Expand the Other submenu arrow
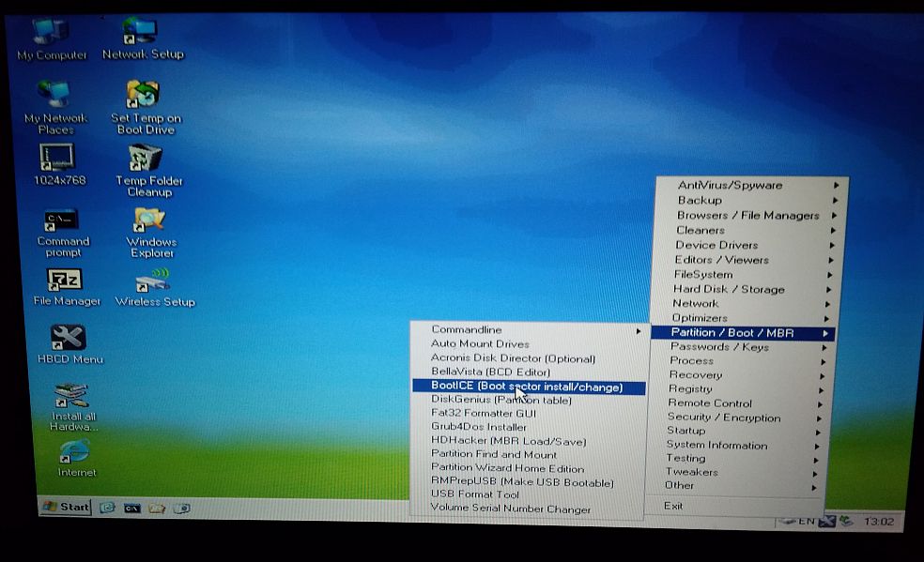This screenshot has height=562, width=924. coord(814,487)
